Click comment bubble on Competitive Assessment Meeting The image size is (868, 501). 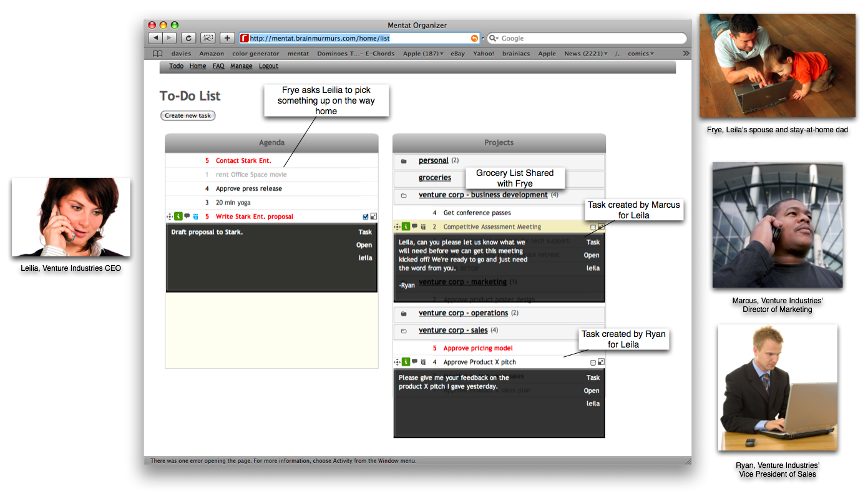tap(414, 227)
